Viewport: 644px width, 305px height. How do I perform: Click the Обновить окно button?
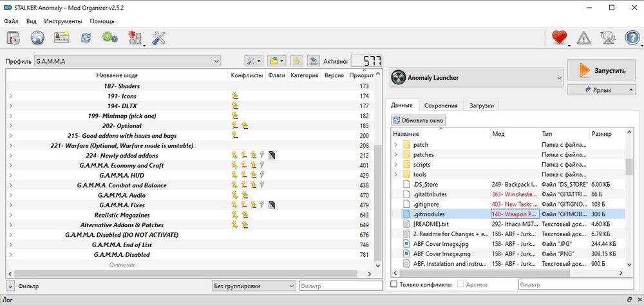point(419,120)
